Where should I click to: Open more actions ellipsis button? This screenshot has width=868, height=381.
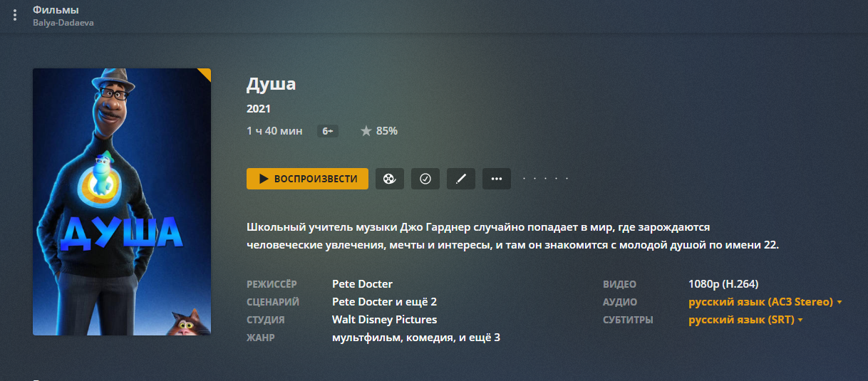(497, 179)
